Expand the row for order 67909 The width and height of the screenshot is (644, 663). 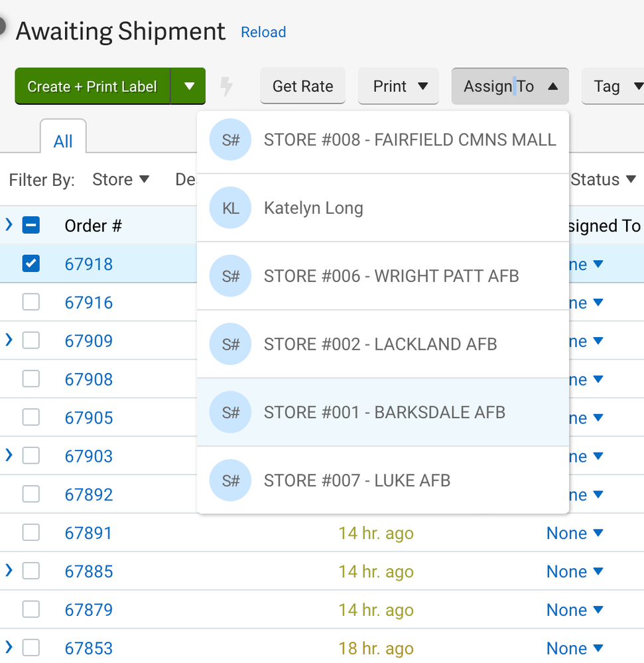point(9,340)
